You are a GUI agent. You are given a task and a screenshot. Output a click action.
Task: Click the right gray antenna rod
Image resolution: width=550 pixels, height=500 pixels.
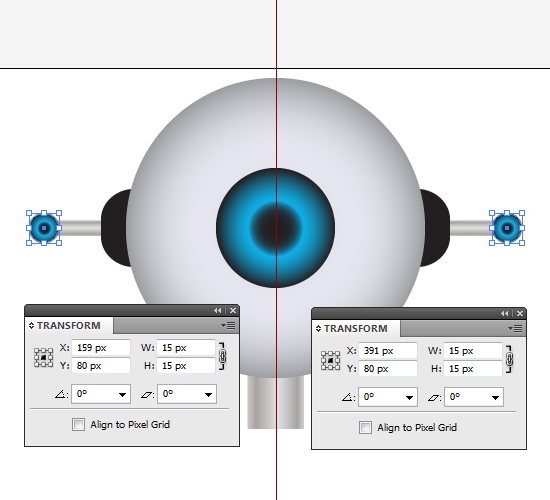click(471, 228)
